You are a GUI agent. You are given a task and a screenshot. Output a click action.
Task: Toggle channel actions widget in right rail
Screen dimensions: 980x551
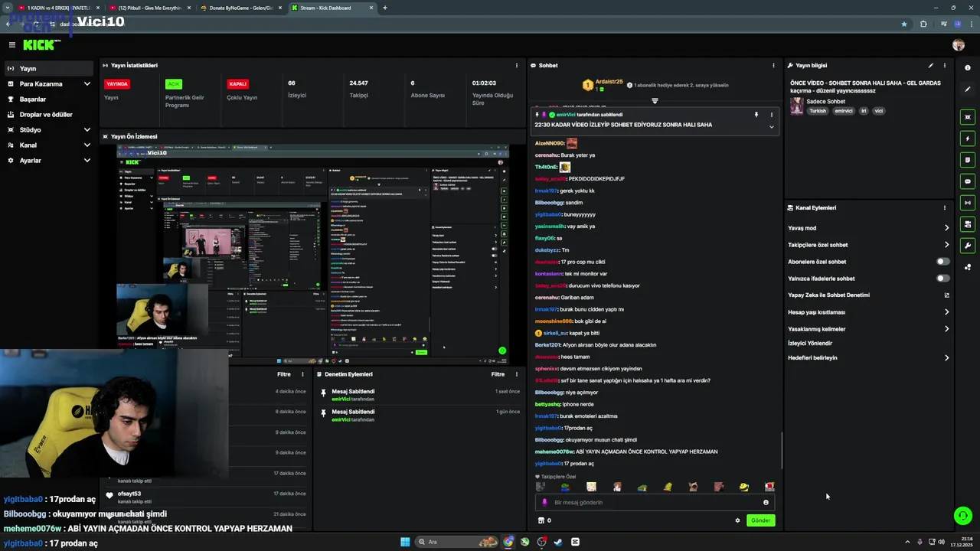[x=968, y=224]
